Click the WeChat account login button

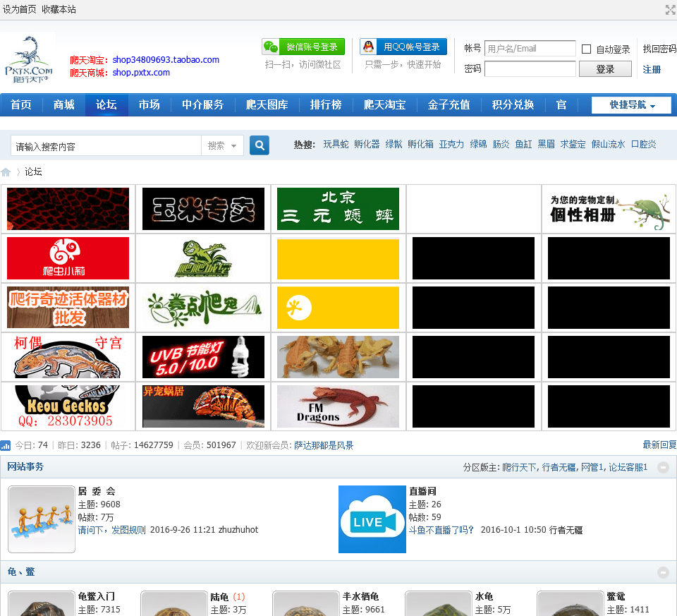click(303, 47)
